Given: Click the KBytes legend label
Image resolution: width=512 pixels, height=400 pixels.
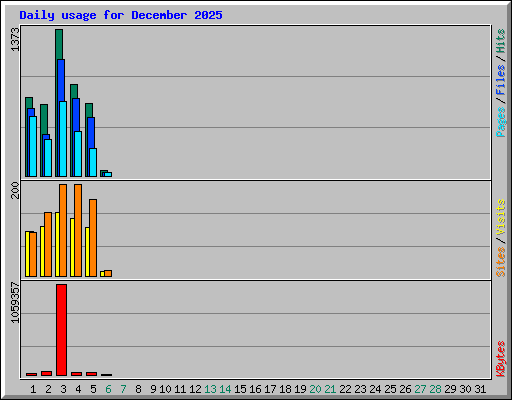Looking at the screenshot, I should point(500,359).
